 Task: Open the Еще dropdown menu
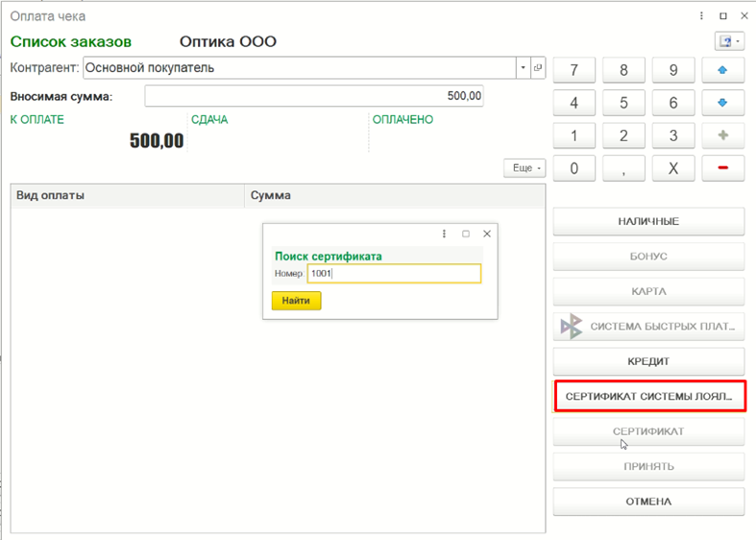[x=524, y=168]
